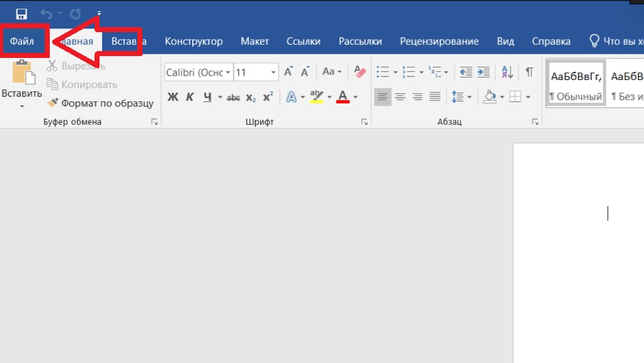Image resolution: width=644 pixels, height=363 pixels.
Task: Apply the red font color swatch
Action: 343,97
